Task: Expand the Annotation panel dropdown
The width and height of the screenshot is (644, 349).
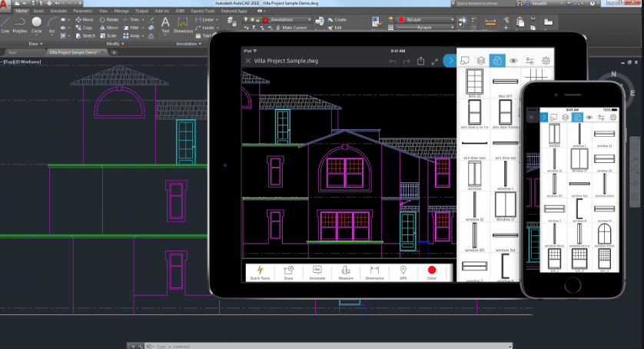Action: click(188, 44)
